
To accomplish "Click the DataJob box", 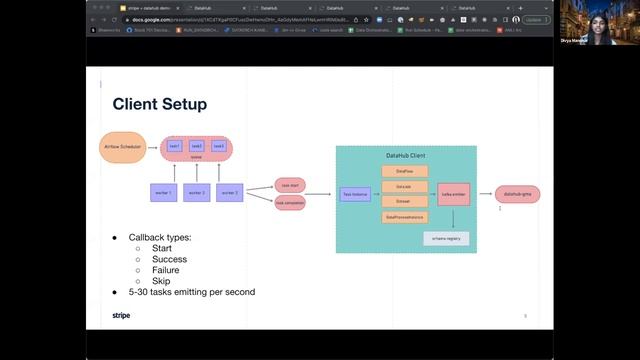I will (404, 187).
